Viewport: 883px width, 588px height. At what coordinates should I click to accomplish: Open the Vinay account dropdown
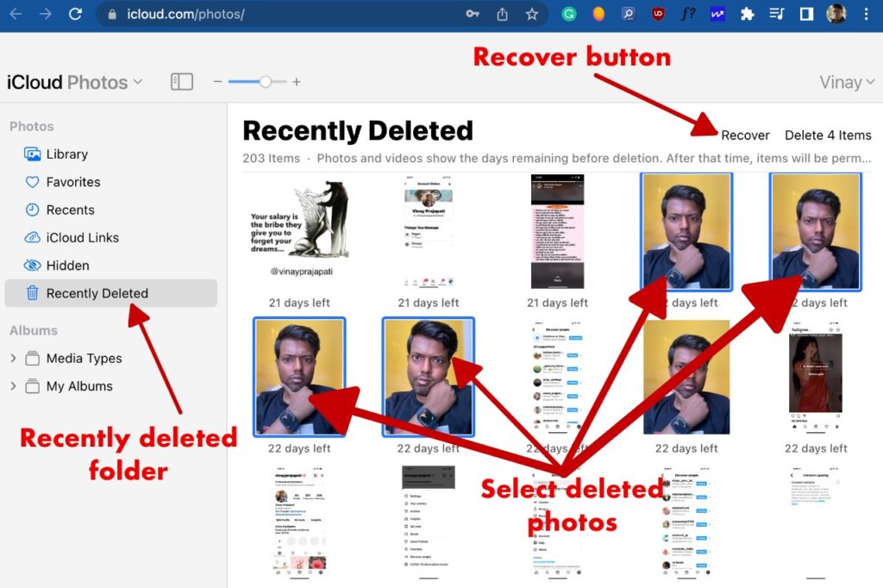tap(847, 83)
